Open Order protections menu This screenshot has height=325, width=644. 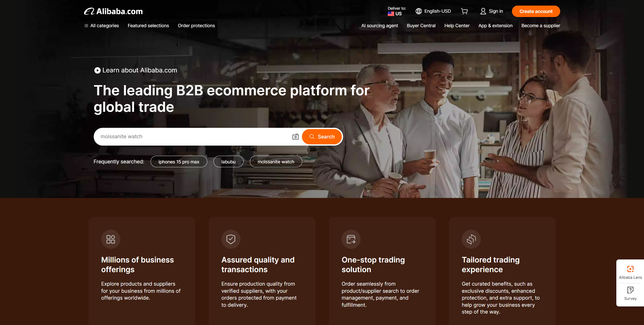[x=196, y=26]
